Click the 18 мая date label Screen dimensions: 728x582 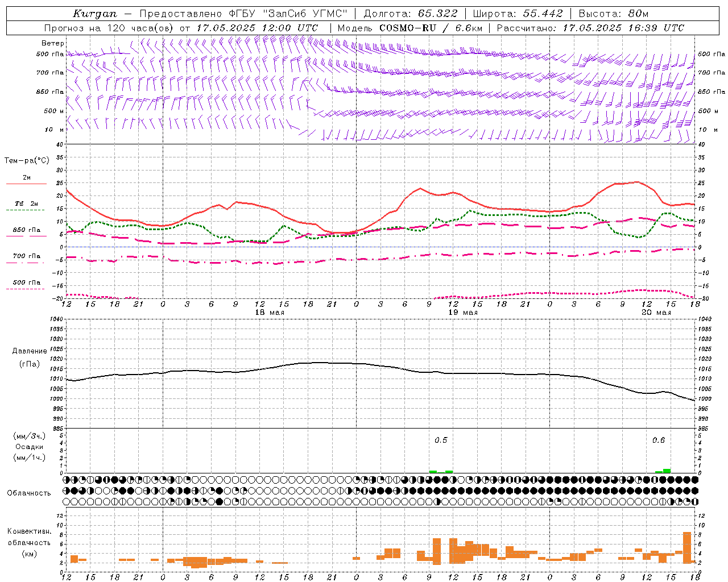point(270,313)
